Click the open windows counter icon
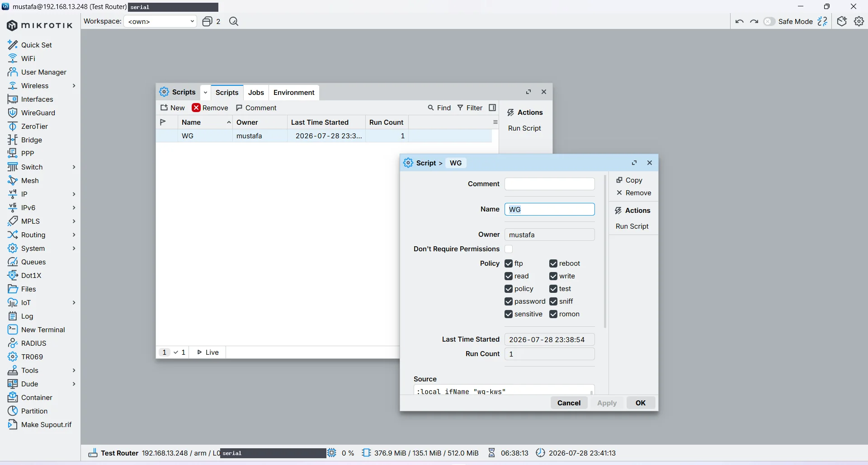The image size is (868, 465). 207,21
